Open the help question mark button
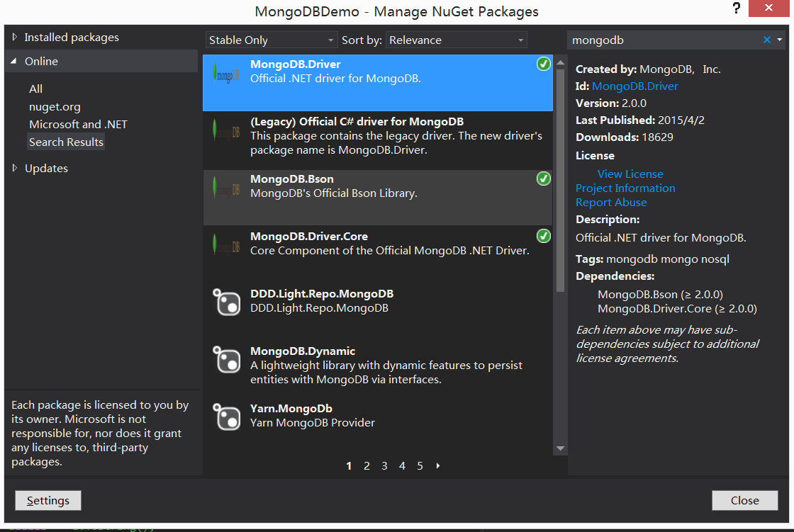Viewport: 794px width, 532px height. [737, 9]
